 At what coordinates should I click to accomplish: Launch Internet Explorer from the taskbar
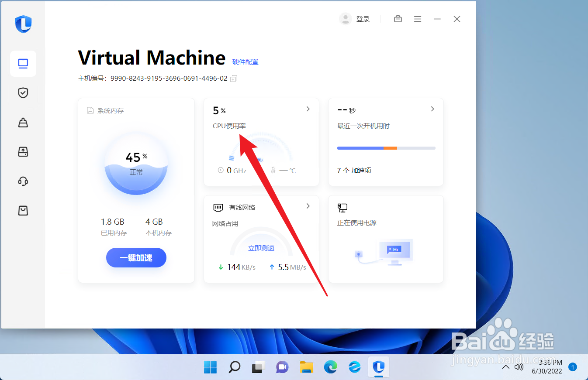(x=355, y=367)
